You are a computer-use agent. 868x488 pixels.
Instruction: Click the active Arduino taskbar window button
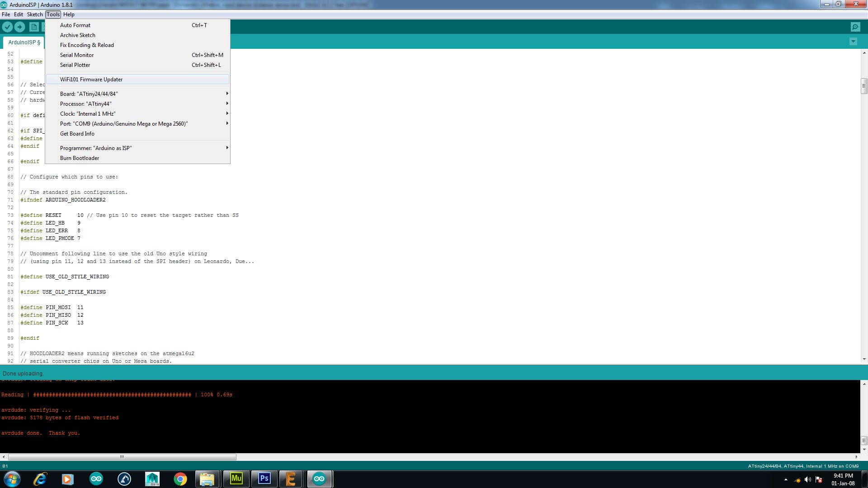[320, 479]
